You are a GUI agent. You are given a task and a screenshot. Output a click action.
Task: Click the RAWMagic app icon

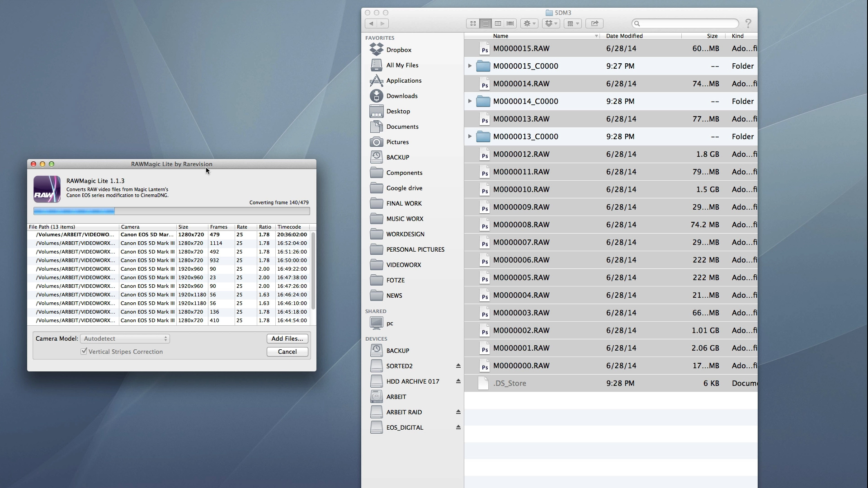[x=47, y=189]
